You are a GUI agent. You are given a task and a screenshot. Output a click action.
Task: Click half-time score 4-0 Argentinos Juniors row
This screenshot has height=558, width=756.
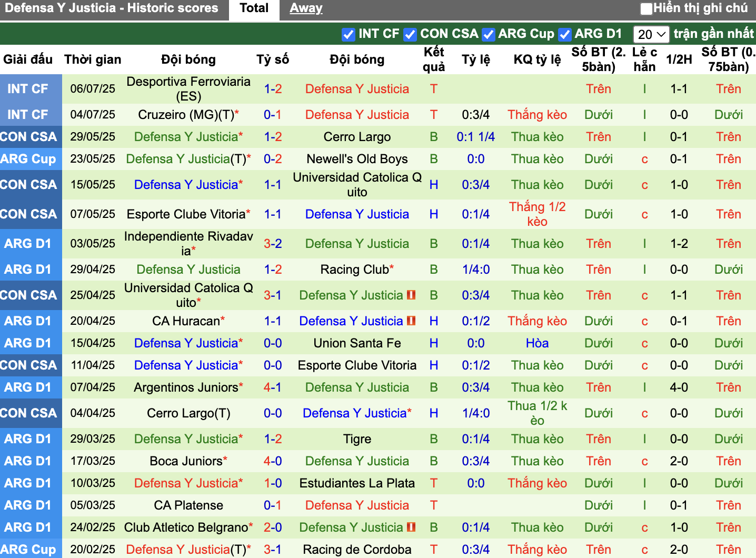pos(679,387)
